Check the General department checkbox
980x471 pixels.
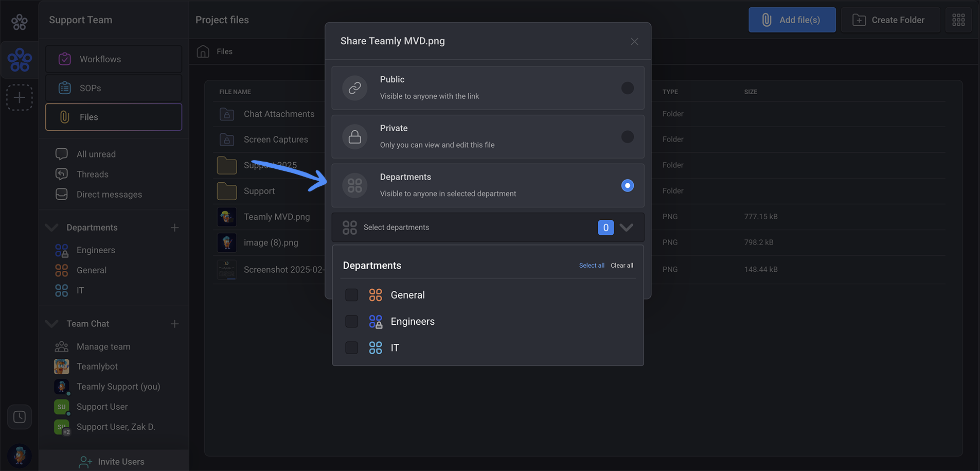coord(351,295)
